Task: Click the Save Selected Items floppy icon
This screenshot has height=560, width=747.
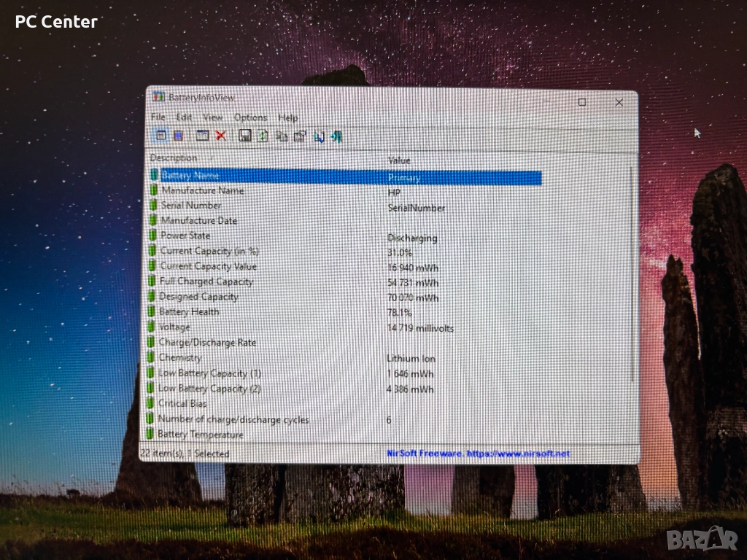Action: [245, 136]
